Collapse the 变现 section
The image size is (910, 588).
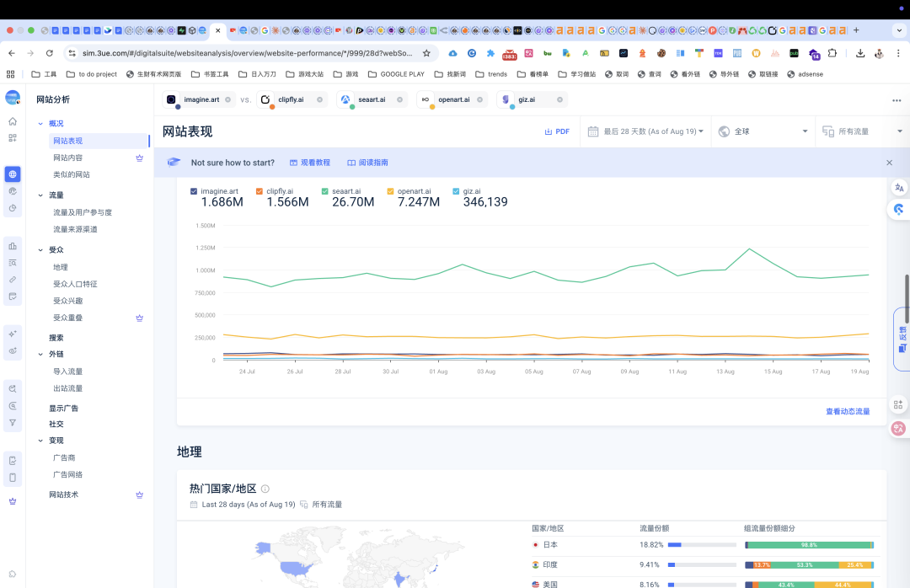(x=40, y=441)
